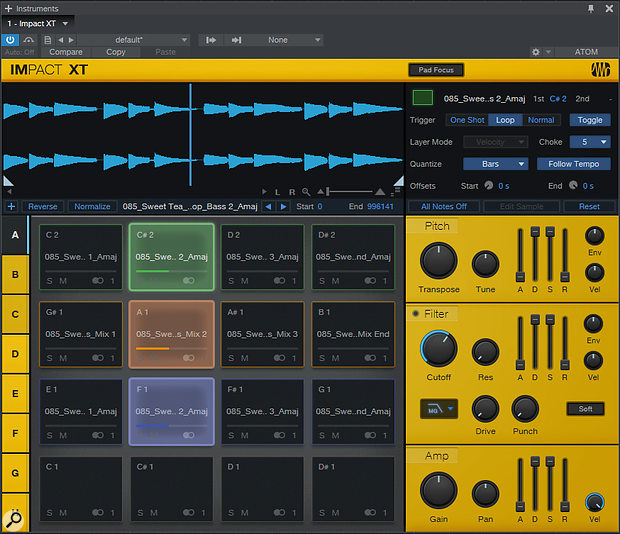Solo the empty C1 pad with S

pos(49,513)
